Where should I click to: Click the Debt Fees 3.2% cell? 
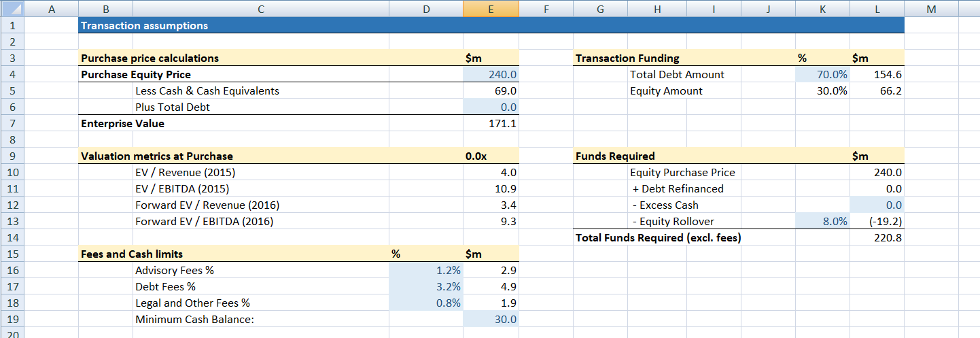(425, 287)
